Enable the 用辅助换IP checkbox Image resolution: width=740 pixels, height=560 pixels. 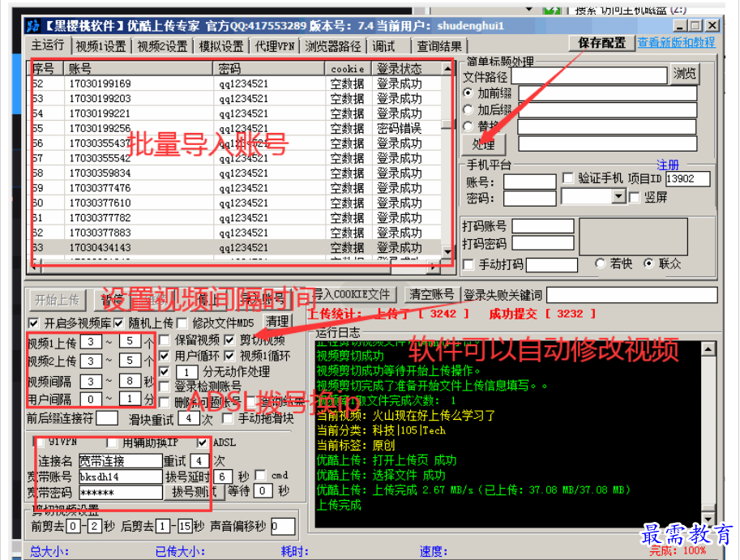112,442
